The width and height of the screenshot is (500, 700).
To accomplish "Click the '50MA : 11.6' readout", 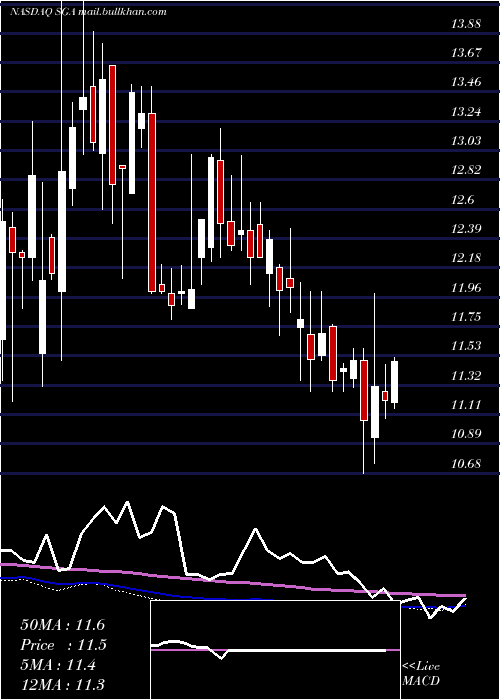I will (x=62, y=625).
